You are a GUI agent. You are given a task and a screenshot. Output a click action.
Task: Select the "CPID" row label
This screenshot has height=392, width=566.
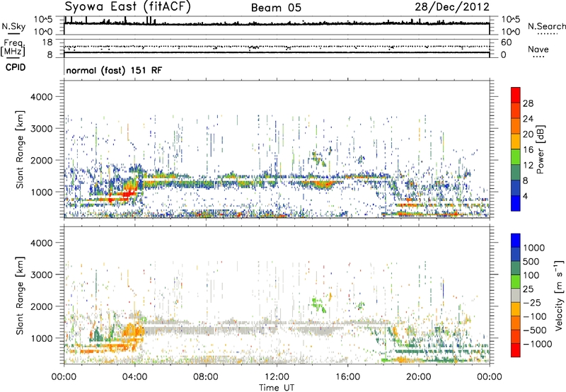pos(16,67)
